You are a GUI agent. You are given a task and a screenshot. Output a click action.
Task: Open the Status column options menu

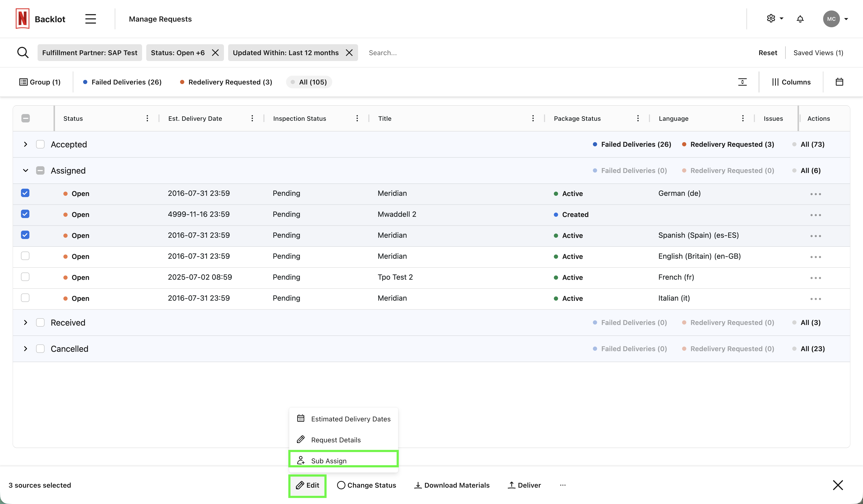[147, 118]
